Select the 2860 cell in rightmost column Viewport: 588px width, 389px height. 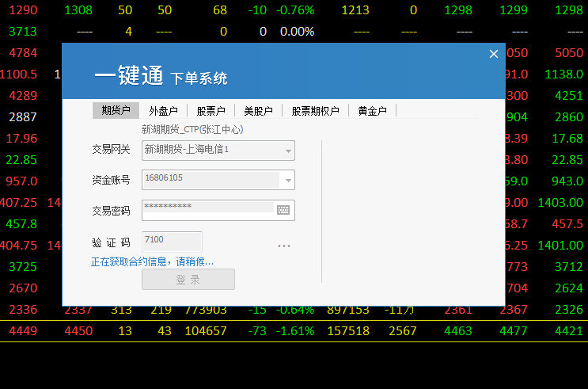[569, 116]
